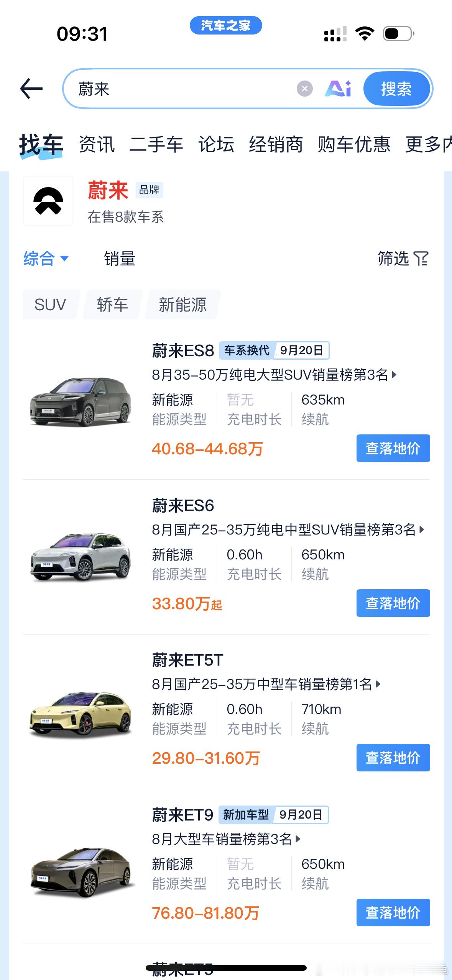Switch to the 二手车 tab
The height and width of the screenshot is (980, 452).
tap(156, 145)
